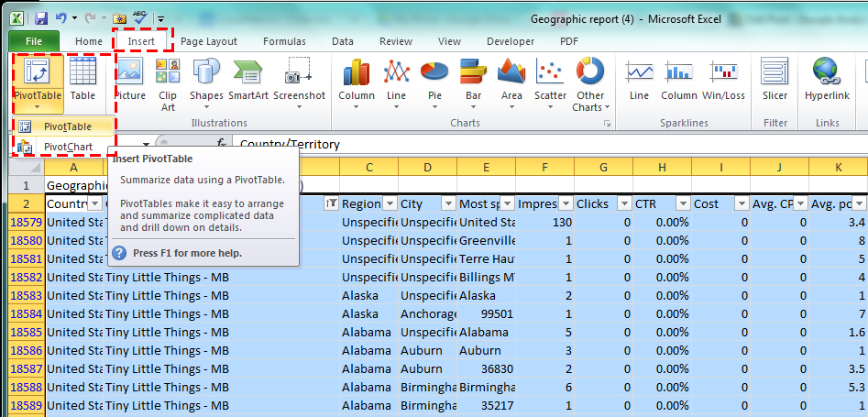Switch to the Page Layout tab
The image size is (868, 417).
coord(209,41)
